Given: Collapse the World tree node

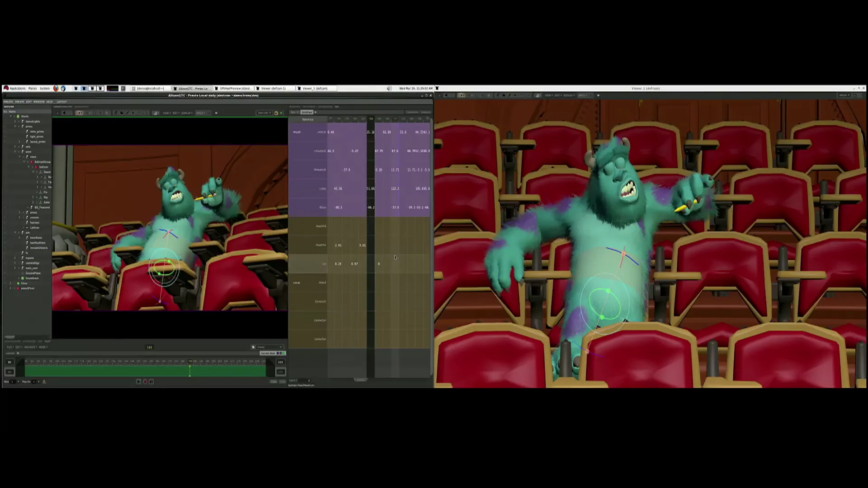Looking at the screenshot, I should pyautogui.click(x=11, y=116).
